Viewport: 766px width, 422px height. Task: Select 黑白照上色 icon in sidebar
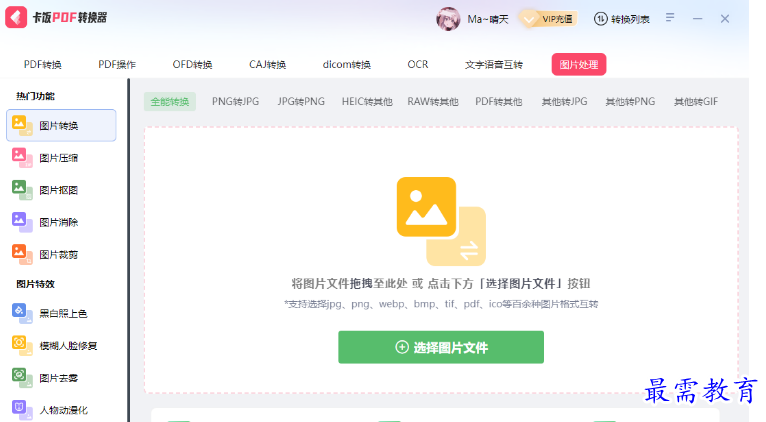point(22,313)
